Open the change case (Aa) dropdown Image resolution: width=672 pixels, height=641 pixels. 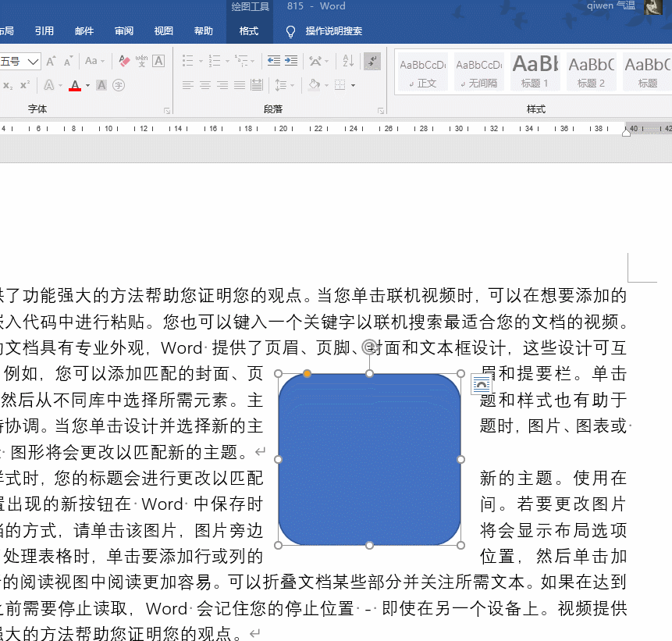92,61
